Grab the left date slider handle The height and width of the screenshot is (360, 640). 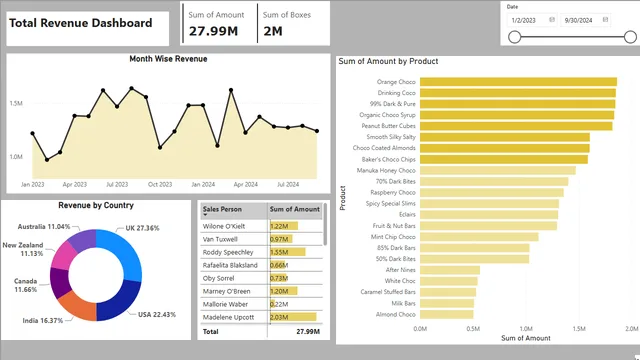515,37
